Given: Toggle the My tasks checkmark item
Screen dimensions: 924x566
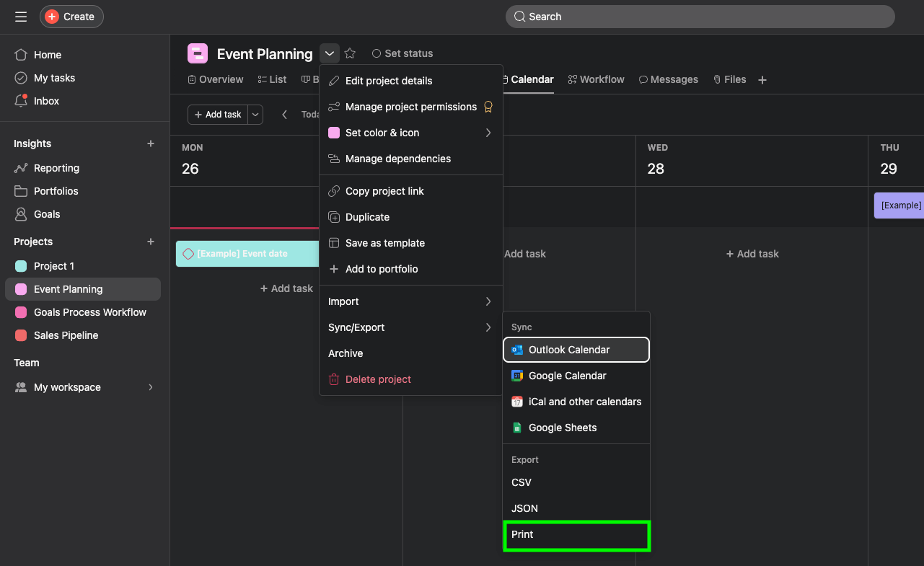Looking at the screenshot, I should [x=22, y=77].
